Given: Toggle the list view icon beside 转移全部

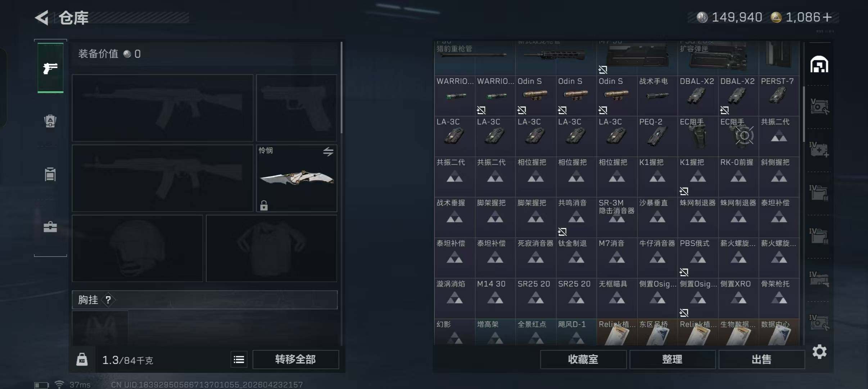Looking at the screenshot, I should (x=239, y=359).
